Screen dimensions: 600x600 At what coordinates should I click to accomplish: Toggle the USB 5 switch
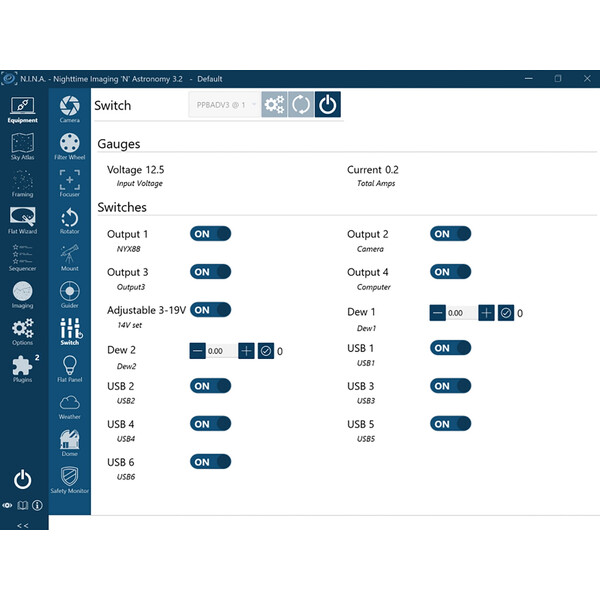point(450,424)
